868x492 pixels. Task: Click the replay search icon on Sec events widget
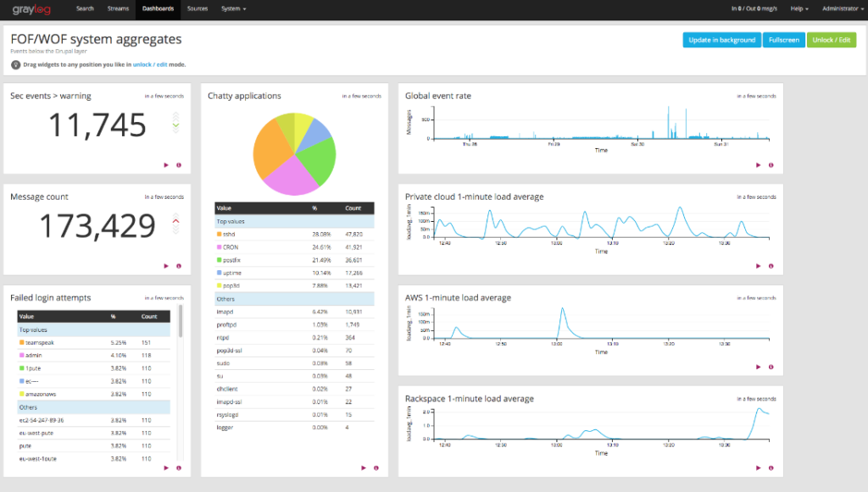(x=166, y=165)
